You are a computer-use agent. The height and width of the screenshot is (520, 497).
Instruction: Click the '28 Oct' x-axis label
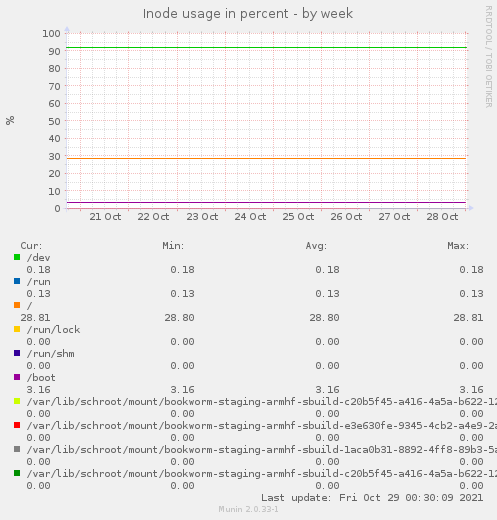click(x=442, y=217)
